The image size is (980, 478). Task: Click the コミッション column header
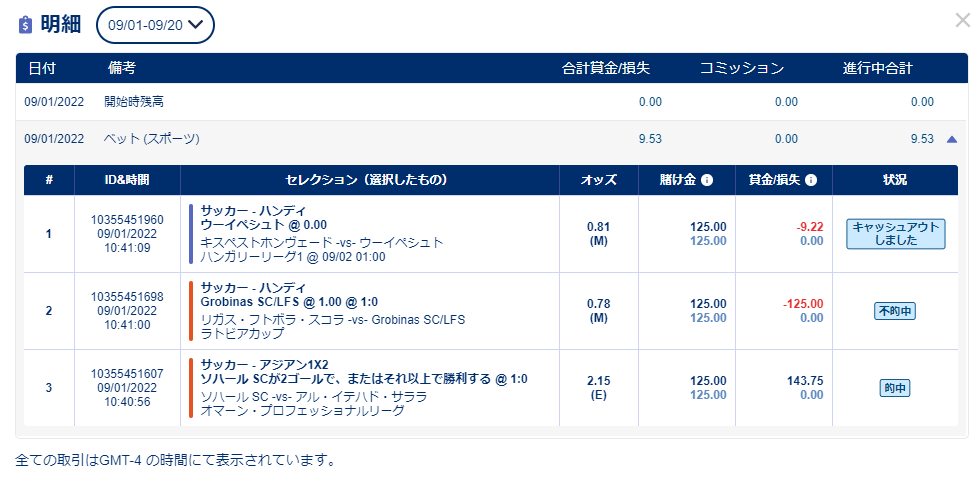pos(741,69)
